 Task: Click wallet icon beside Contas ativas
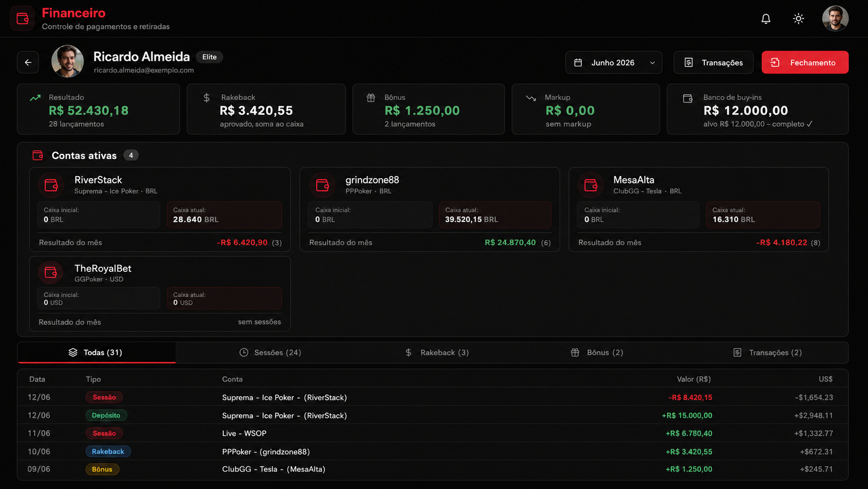37,155
